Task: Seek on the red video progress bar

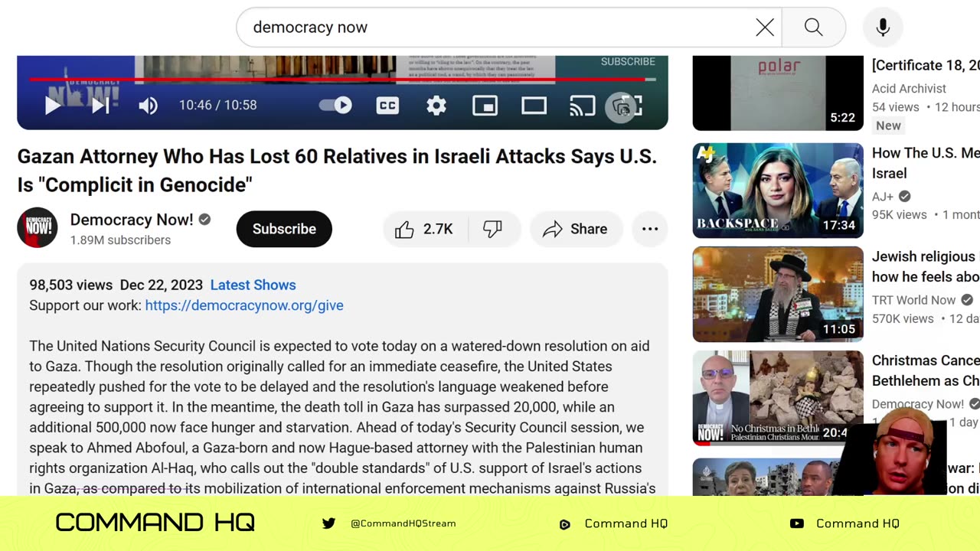Action: click(x=342, y=79)
